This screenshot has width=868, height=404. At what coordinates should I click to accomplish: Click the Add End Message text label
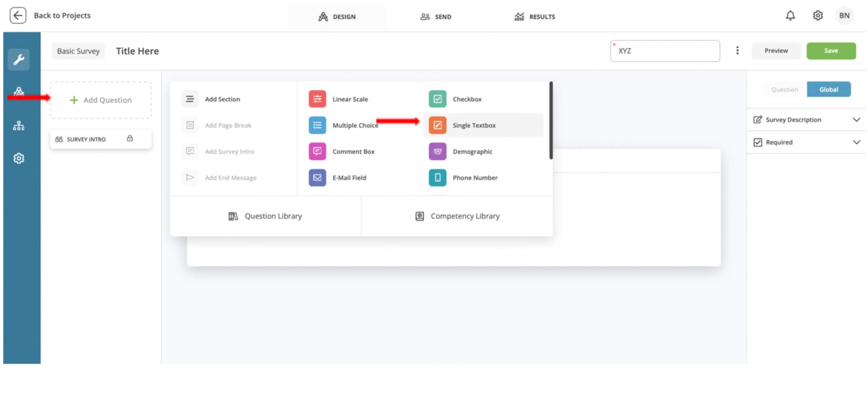[231, 178]
